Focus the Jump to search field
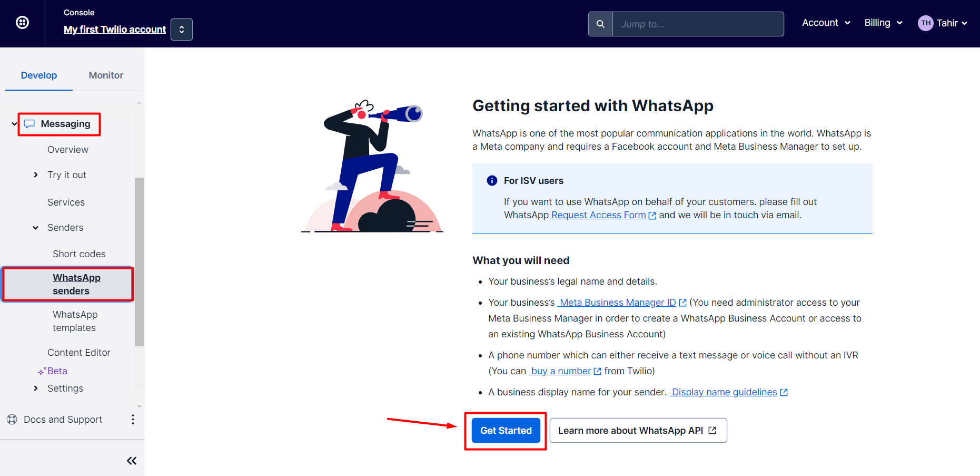This screenshot has height=476, width=980. tap(698, 24)
